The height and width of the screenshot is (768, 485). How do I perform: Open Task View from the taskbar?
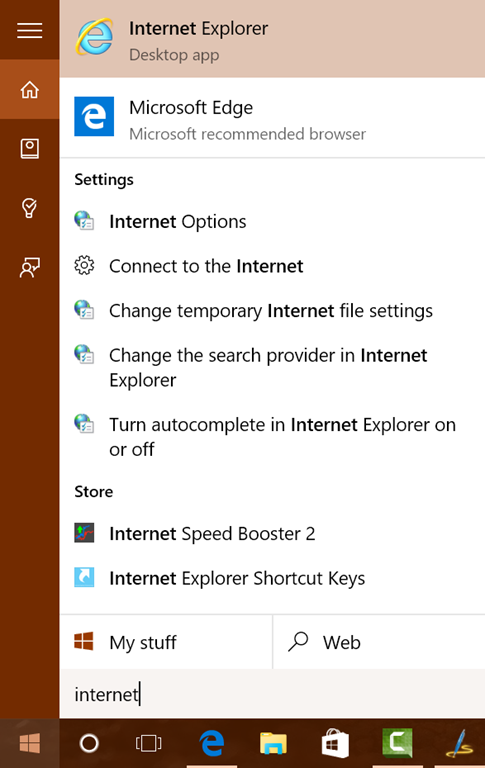tap(148, 744)
